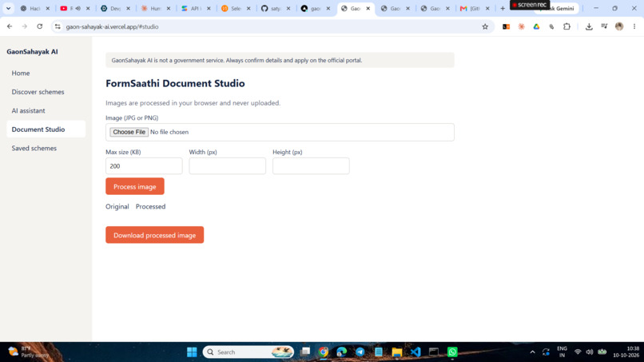
Task: Open Task View on the taskbar
Action: click(304, 352)
